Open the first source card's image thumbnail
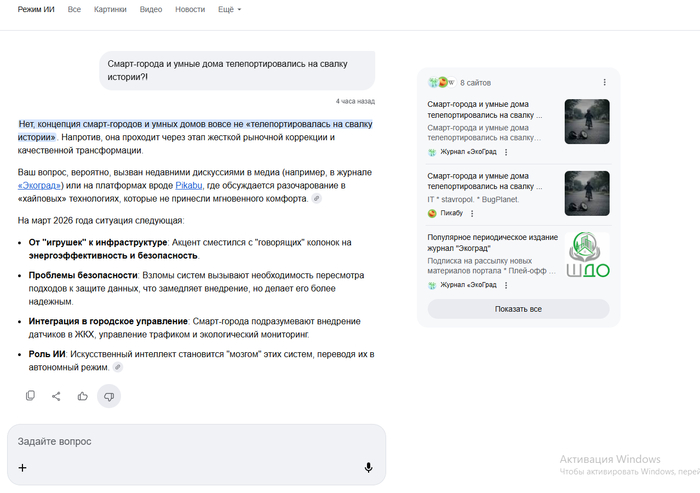Image resolution: width=700 pixels, height=493 pixels. coord(587,121)
